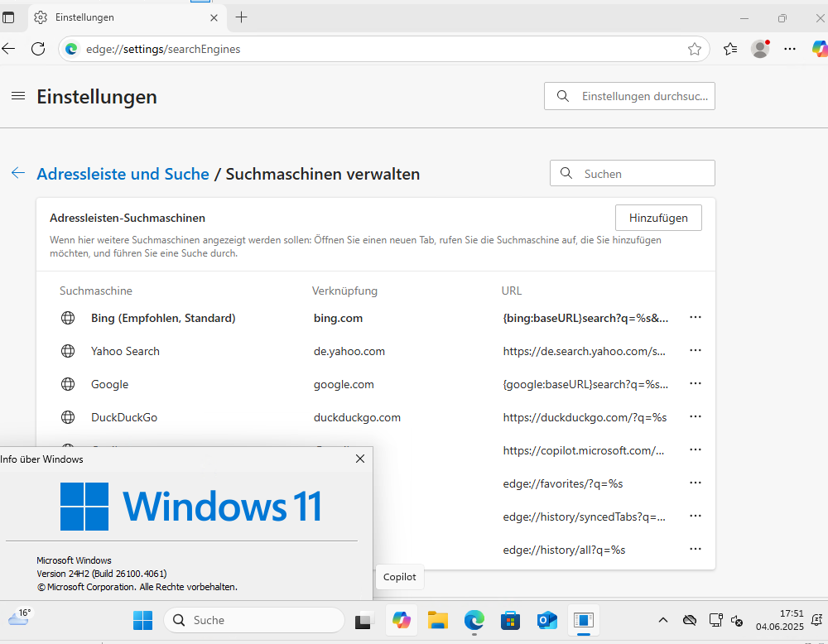
Task: Open the favorites list icon
Action: click(x=730, y=49)
